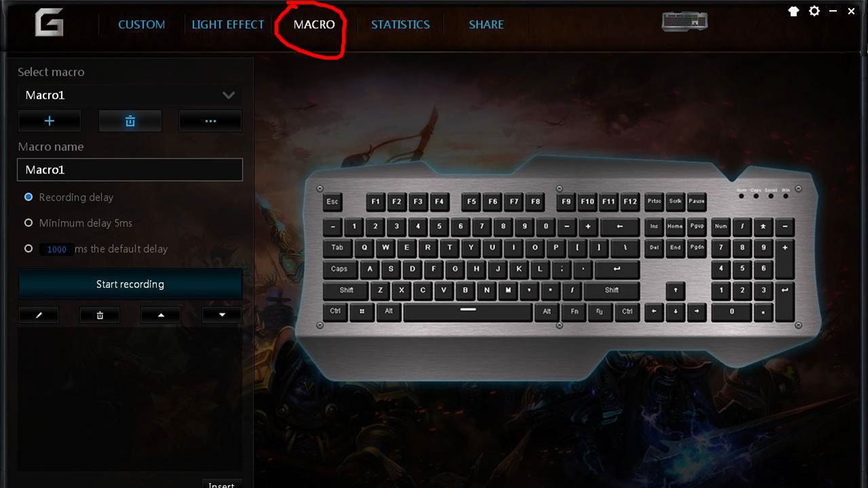
Task: Select the Recording delay radio option
Action: pos(28,197)
